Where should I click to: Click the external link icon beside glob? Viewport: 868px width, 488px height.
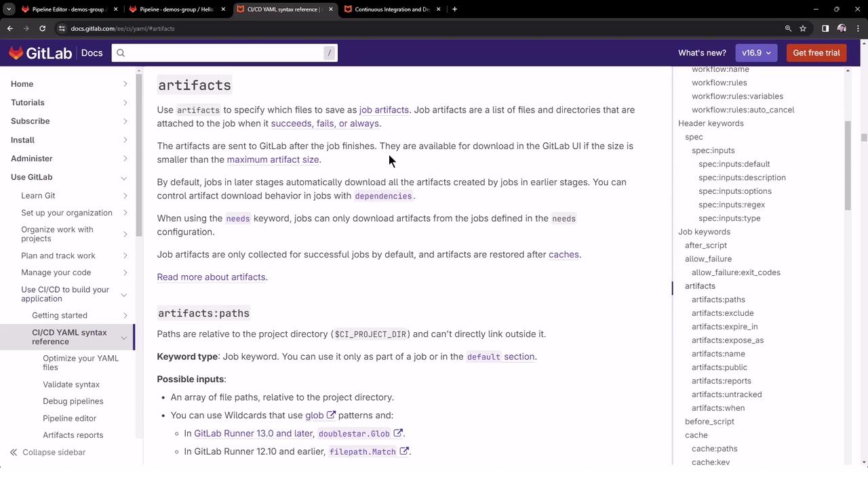tap(331, 415)
